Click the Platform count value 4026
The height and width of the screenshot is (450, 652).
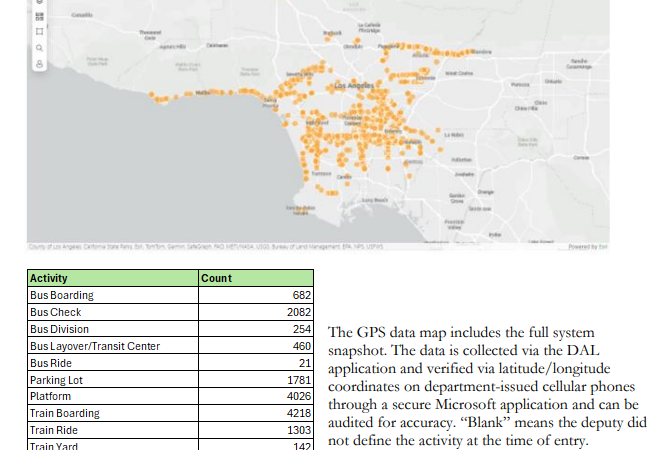[x=299, y=397]
